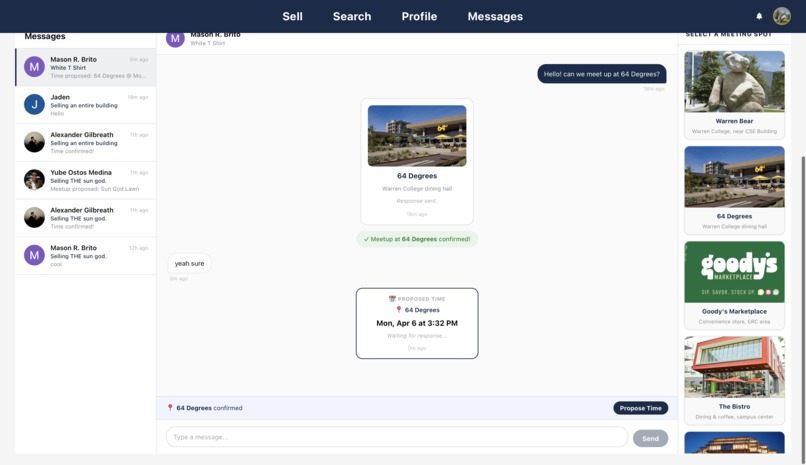The width and height of the screenshot is (806, 465).
Task: Click the 64 Degrees photo in the chat
Action: tap(417, 136)
